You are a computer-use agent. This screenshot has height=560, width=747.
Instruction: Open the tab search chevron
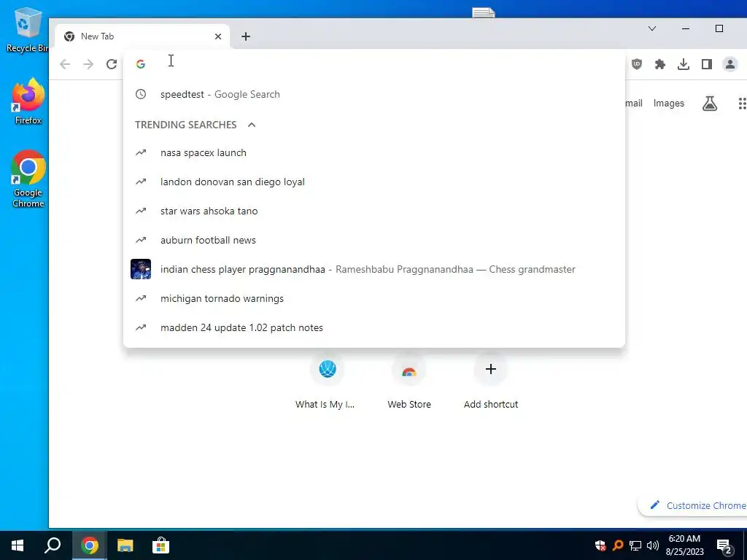point(652,28)
